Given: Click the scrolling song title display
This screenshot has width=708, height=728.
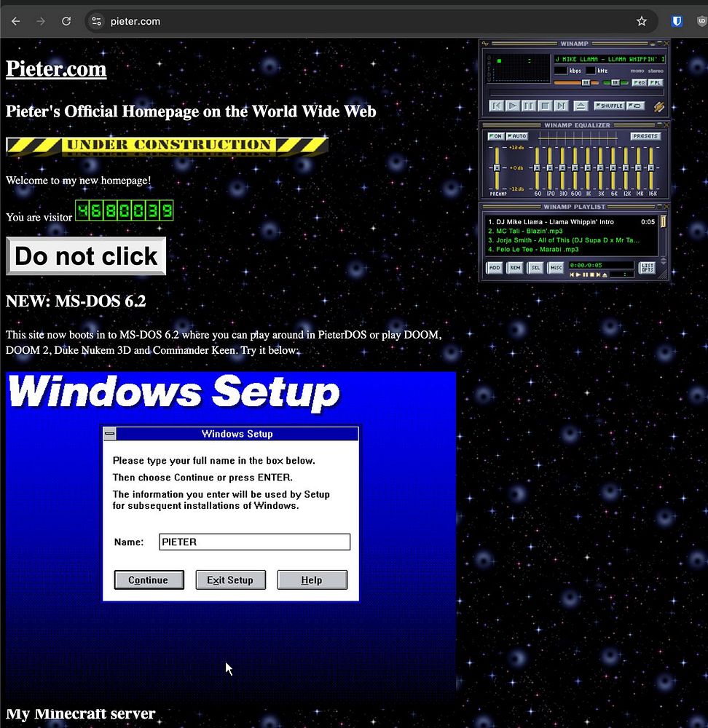Looking at the screenshot, I should (610, 59).
